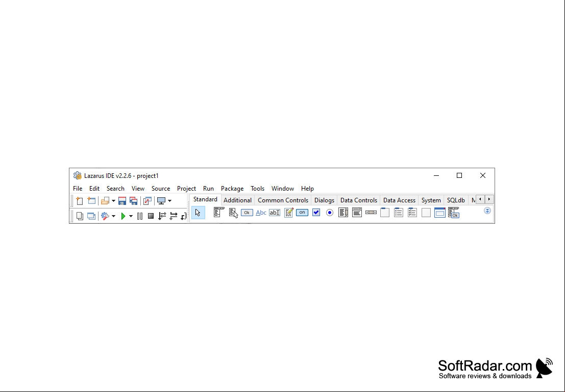Open the Search menu

click(x=115, y=188)
